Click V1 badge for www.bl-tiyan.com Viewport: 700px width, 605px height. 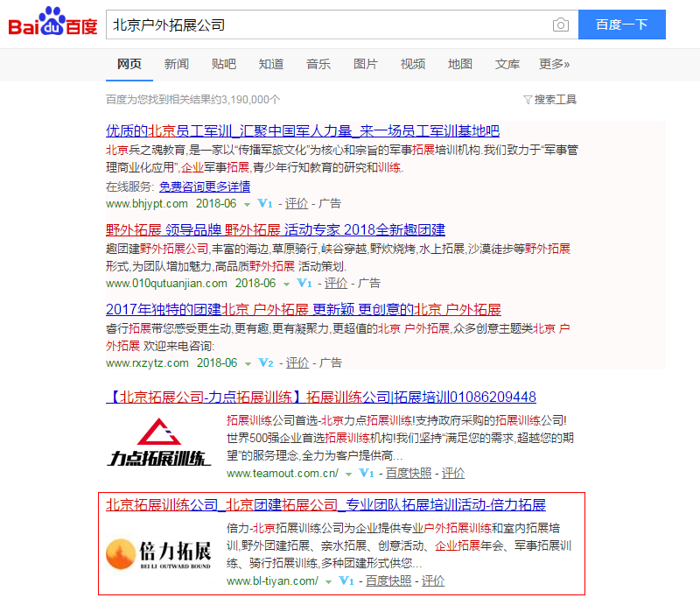pos(346,580)
